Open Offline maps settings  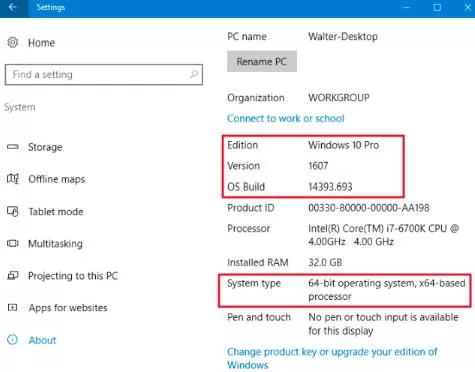click(57, 179)
